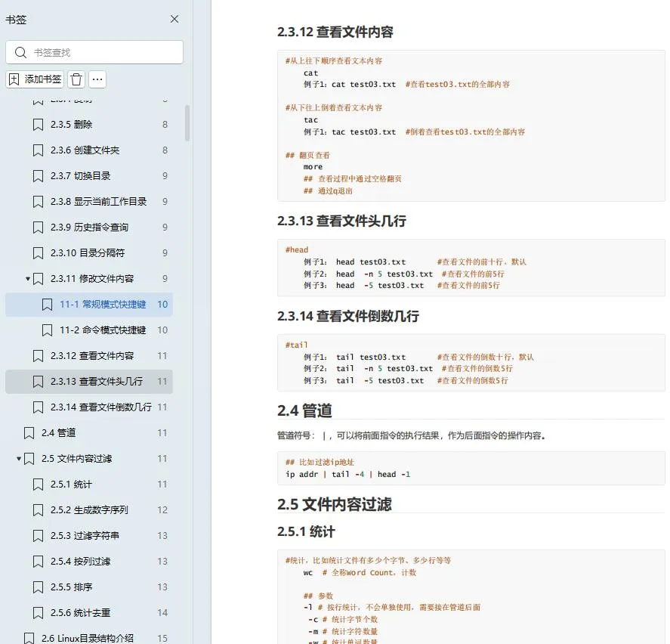
Task: Open bookmark 2.3.10 目录分隔符
Action: (89, 252)
